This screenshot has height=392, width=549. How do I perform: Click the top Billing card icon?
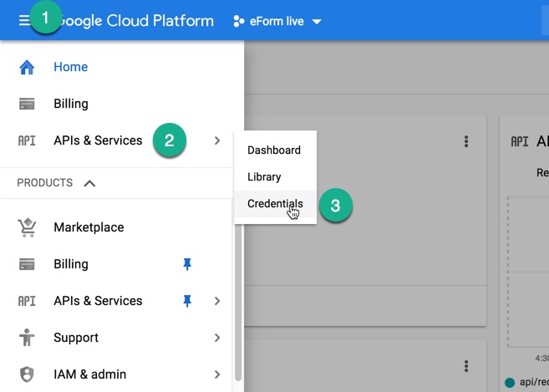pyautogui.click(x=27, y=104)
